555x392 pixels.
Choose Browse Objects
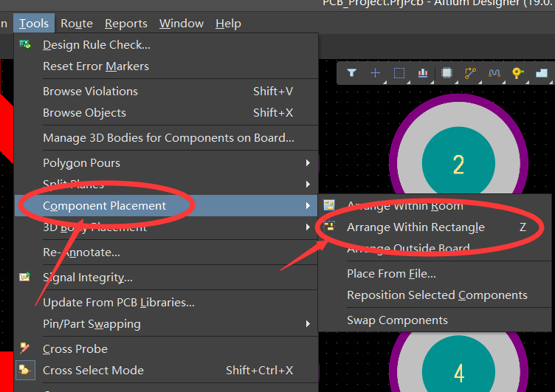click(x=166, y=113)
